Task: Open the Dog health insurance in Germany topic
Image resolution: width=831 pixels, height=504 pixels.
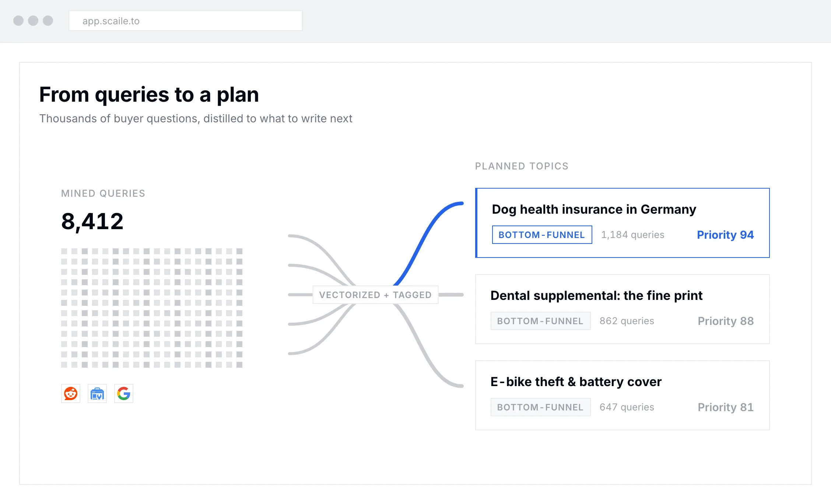Action: click(623, 223)
